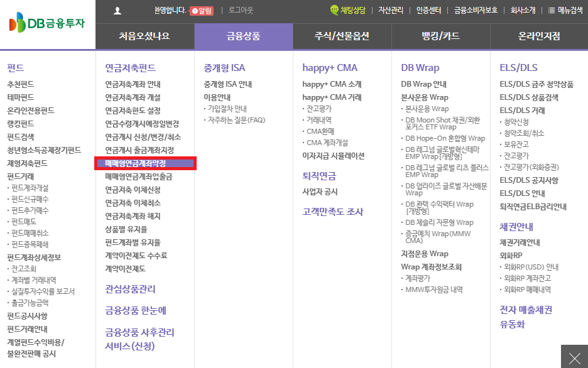The height and width of the screenshot is (368, 588).
Task: Select CMA환매
Action: tap(320, 131)
